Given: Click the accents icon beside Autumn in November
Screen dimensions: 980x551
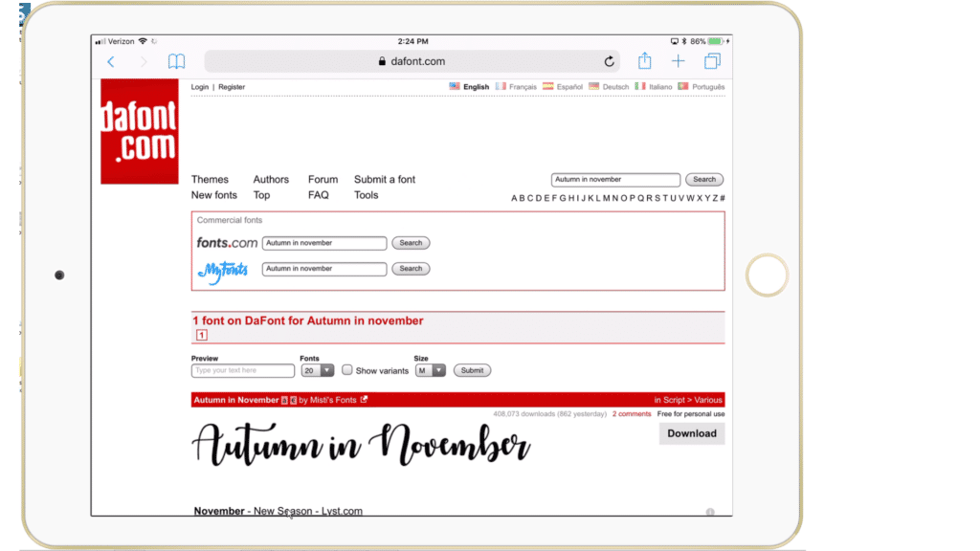Looking at the screenshot, I should (284, 400).
